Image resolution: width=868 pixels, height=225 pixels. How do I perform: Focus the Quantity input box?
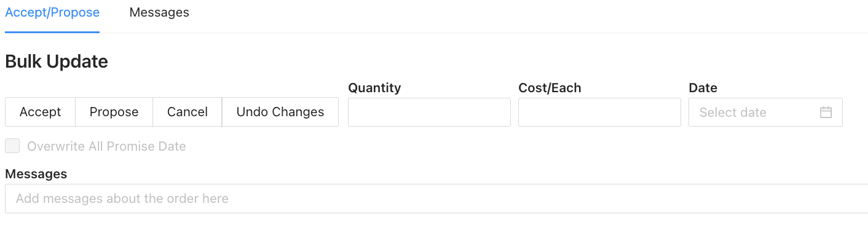pos(429,112)
